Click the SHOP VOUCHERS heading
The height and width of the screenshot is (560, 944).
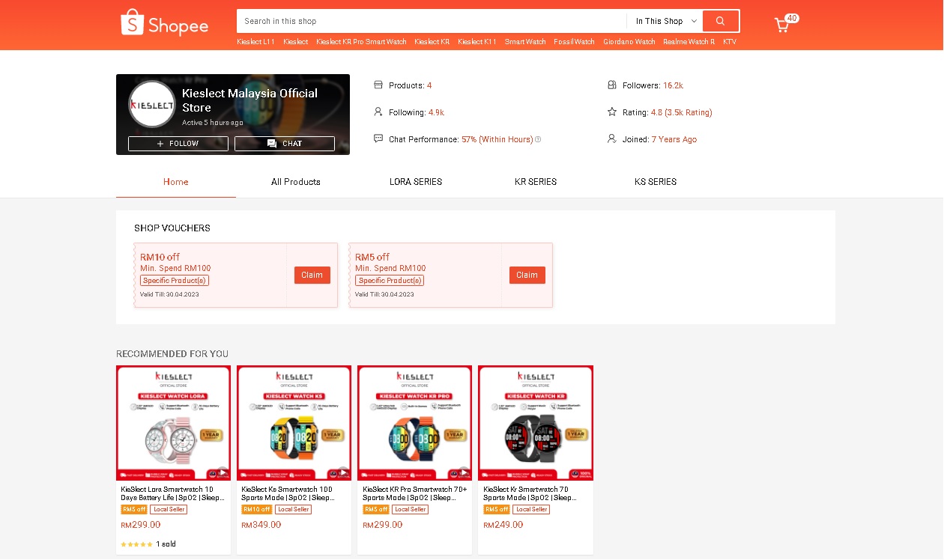click(x=172, y=228)
